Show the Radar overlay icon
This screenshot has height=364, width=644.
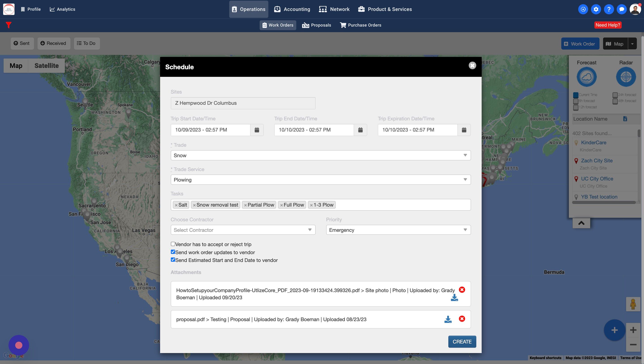tap(626, 77)
